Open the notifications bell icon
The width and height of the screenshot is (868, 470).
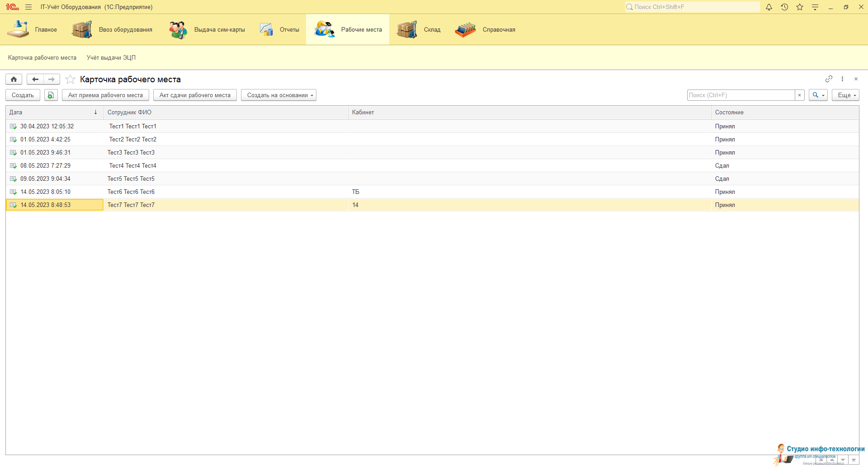(x=769, y=7)
